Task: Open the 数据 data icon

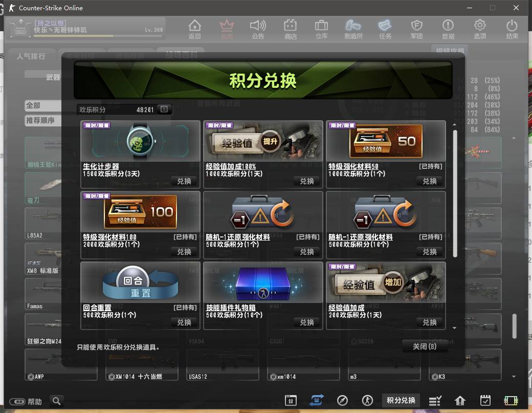Action: [x=448, y=29]
